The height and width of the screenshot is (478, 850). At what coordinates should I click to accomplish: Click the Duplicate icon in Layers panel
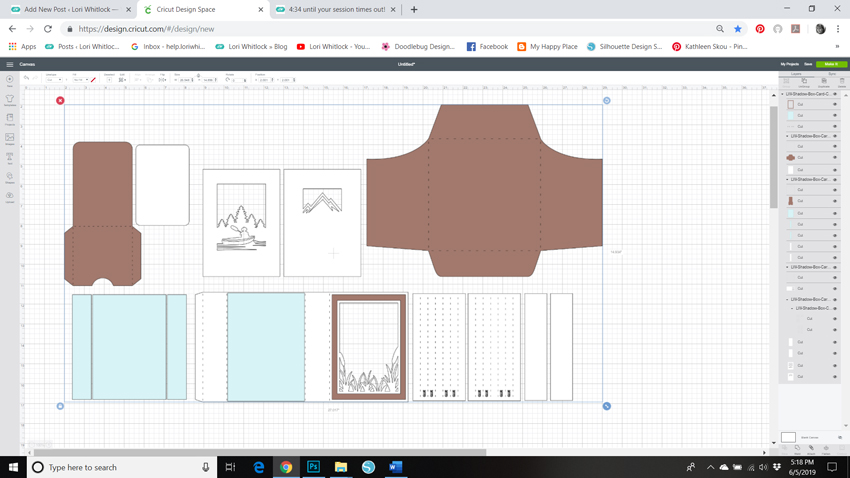tap(824, 82)
